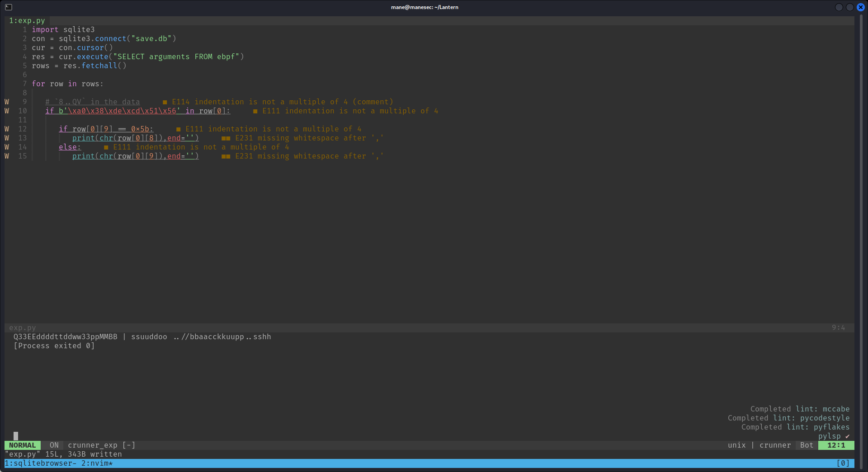Click con.cursor() on line 3
This screenshot has width=868, height=472.
[x=86, y=48]
